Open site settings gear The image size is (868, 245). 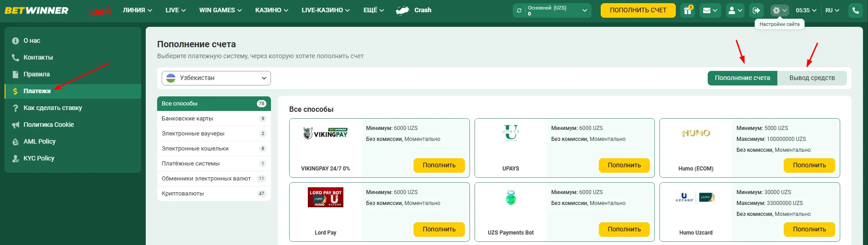tap(780, 10)
